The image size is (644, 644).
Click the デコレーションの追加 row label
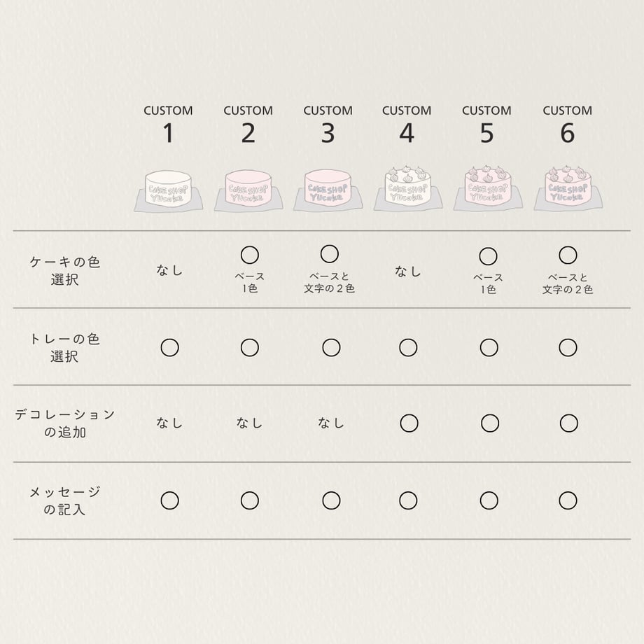coord(65,423)
